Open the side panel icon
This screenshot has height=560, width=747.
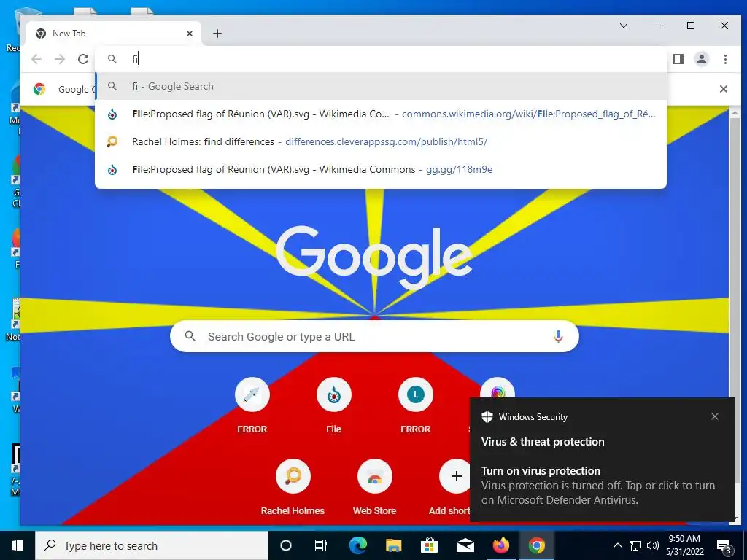click(678, 59)
